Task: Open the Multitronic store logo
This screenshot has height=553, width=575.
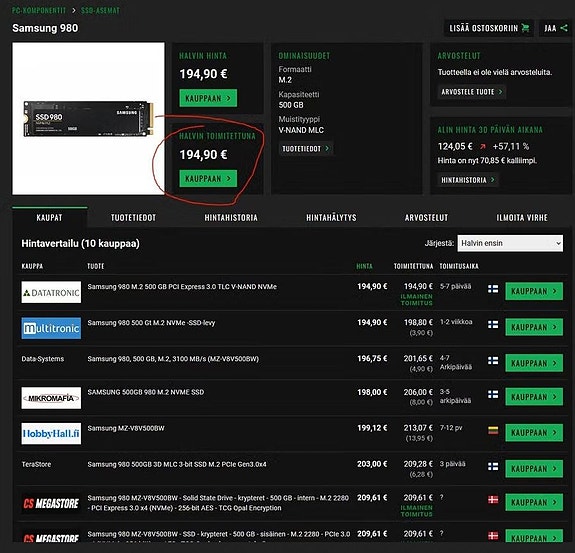Action: tap(51, 328)
